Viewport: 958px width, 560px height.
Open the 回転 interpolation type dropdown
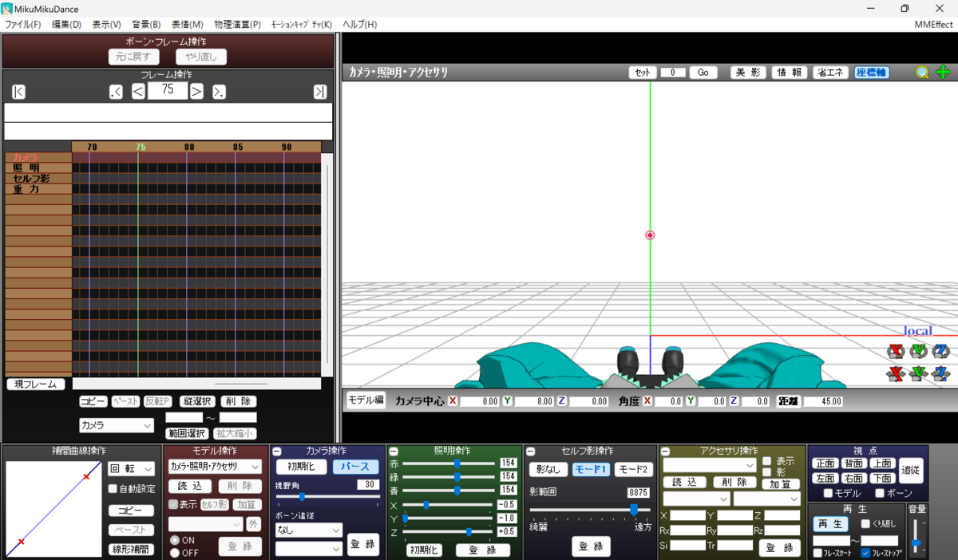pyautogui.click(x=131, y=469)
